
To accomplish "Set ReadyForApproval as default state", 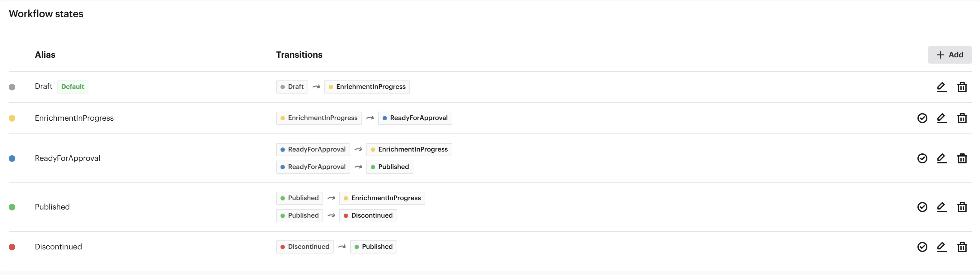I will pyautogui.click(x=922, y=158).
